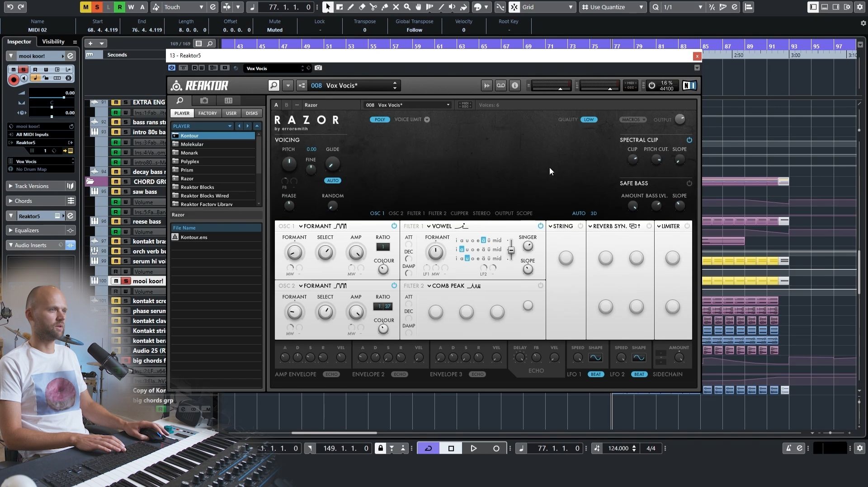
Task: Toggle POLY voice mode
Action: coord(379,120)
